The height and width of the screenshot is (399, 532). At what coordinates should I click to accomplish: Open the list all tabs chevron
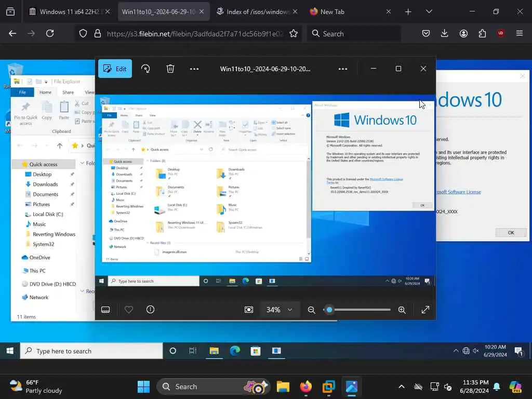(x=429, y=12)
